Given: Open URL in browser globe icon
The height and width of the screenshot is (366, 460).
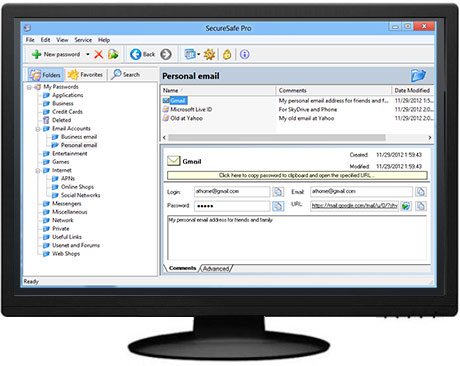Looking at the screenshot, I should click(406, 206).
